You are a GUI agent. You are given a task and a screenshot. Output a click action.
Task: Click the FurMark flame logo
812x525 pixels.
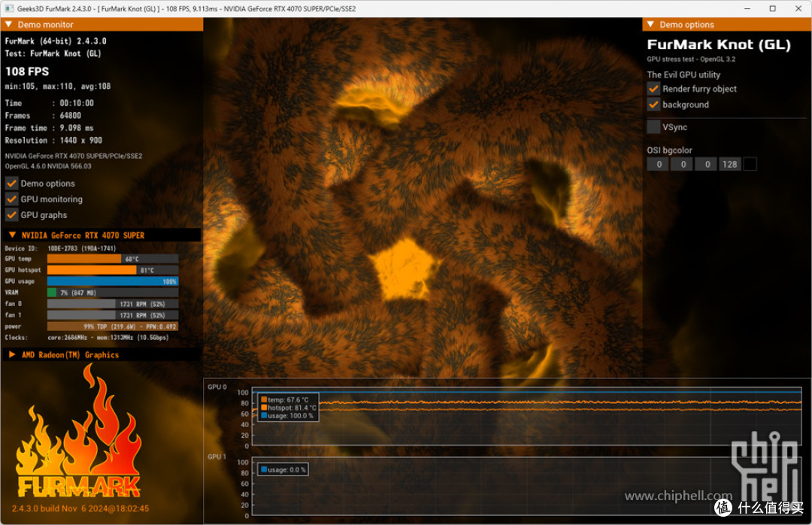click(79, 431)
